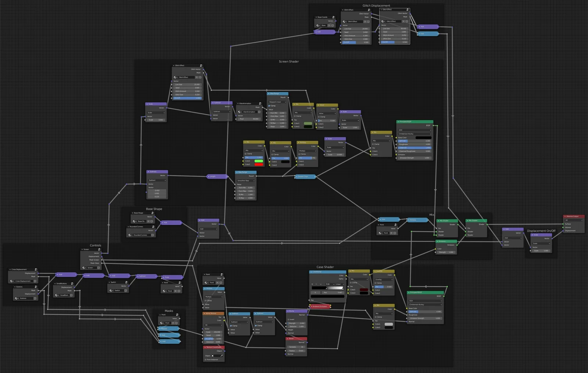This screenshot has height=373, width=588.
Task: Toggle the Invert checkbox on the Bump node
Action: coord(288,320)
